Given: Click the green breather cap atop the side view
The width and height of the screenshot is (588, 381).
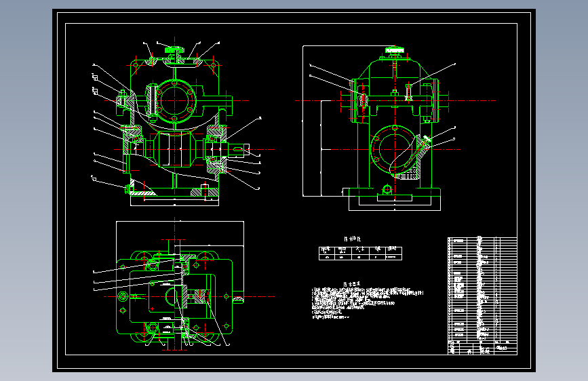Looking at the screenshot, I should click(x=395, y=50).
